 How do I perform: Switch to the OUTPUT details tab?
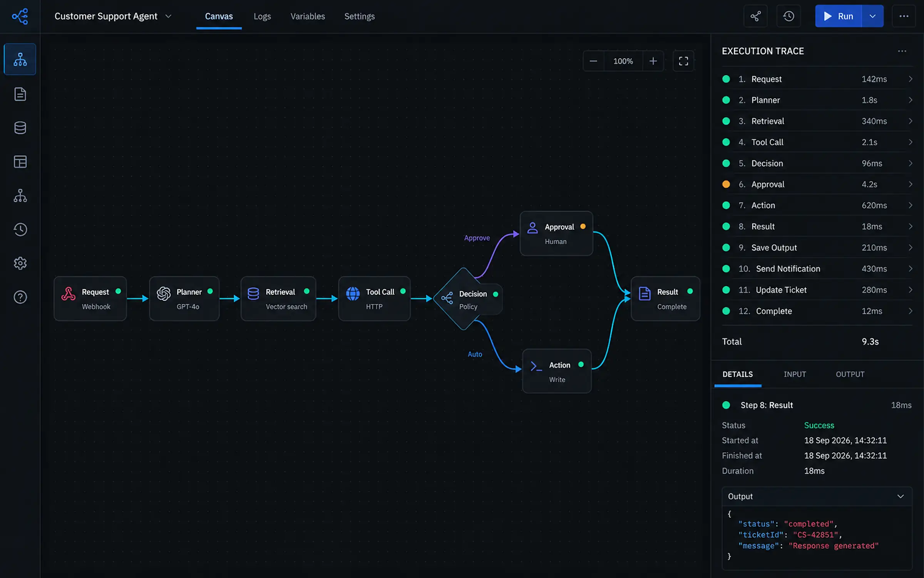point(850,374)
